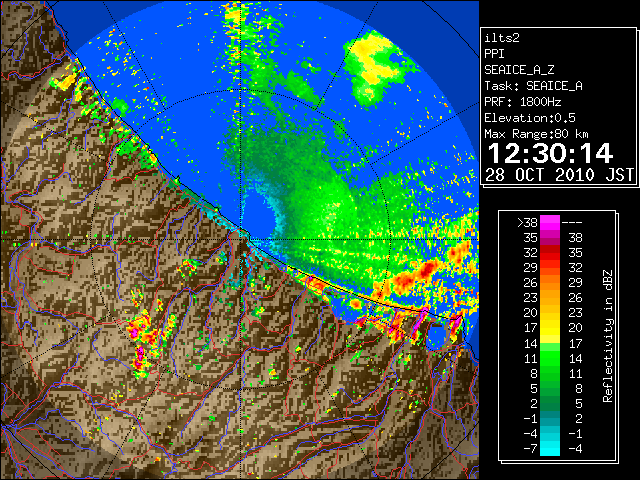Select the 'SEAICE_A_Z' product name text

pyautogui.click(x=519, y=70)
